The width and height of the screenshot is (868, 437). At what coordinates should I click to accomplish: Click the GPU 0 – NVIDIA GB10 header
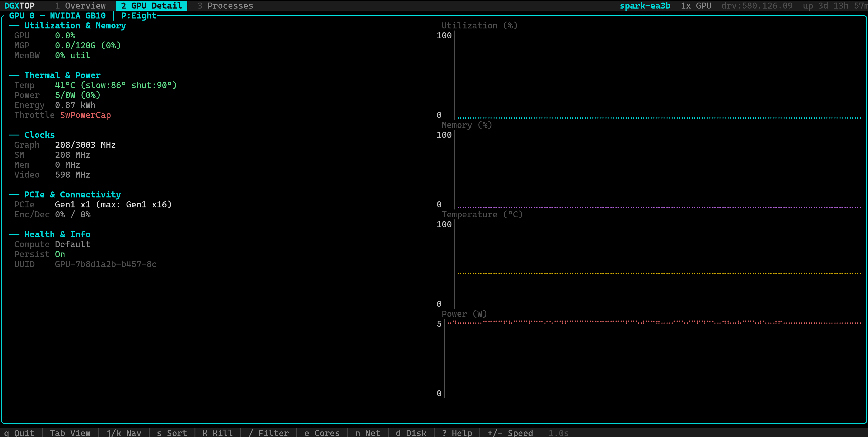tap(57, 16)
